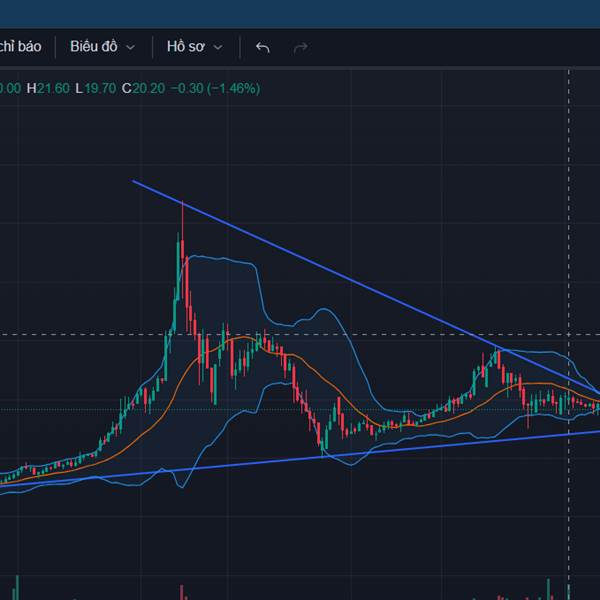The width and height of the screenshot is (600, 600).
Task: Expand the Hồ sơ dropdown
Action: point(194,47)
